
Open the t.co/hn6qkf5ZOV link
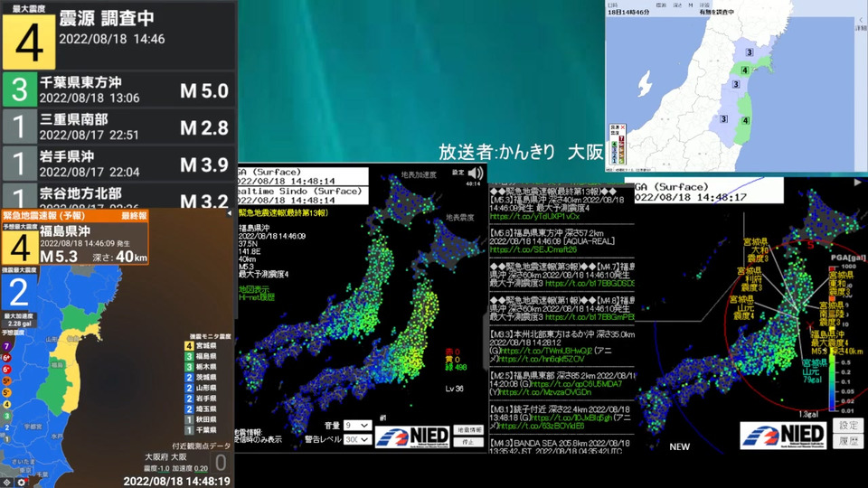point(542,359)
